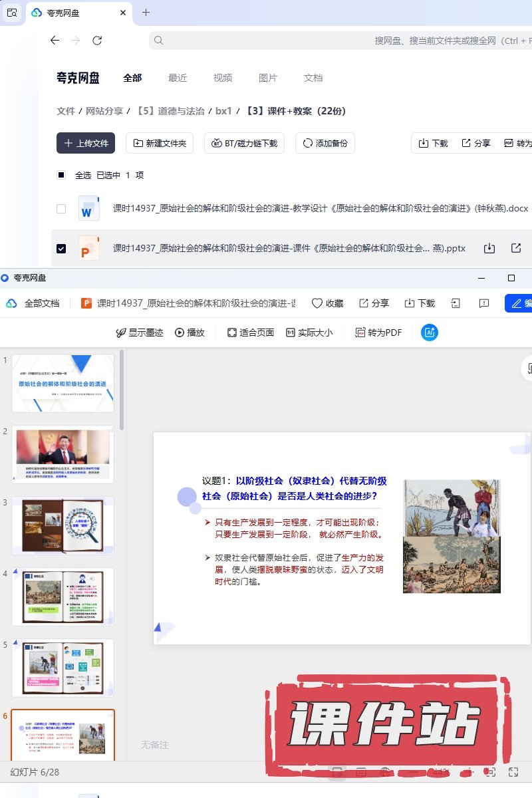Image resolution: width=532 pixels, height=798 pixels.
Task: Click the 上传文件 upload button
Action: click(x=86, y=143)
